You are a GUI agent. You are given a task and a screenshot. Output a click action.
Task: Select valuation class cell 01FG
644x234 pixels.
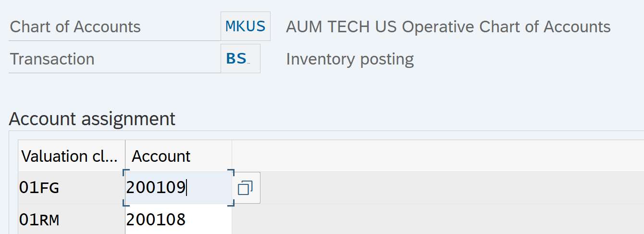71,188
